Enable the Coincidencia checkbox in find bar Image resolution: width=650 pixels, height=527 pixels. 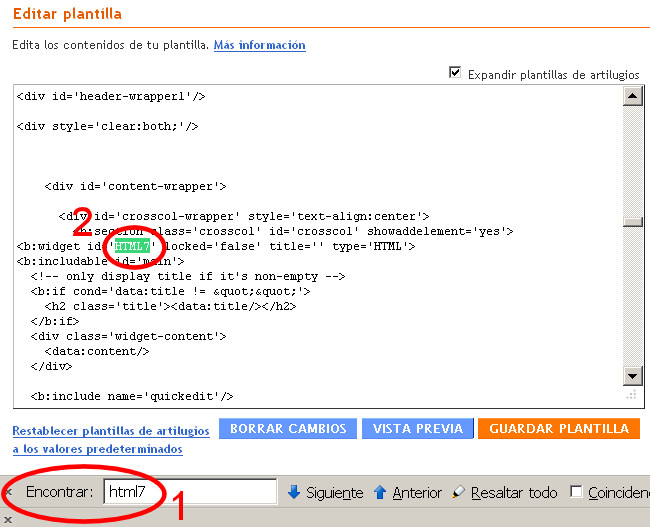(x=576, y=492)
